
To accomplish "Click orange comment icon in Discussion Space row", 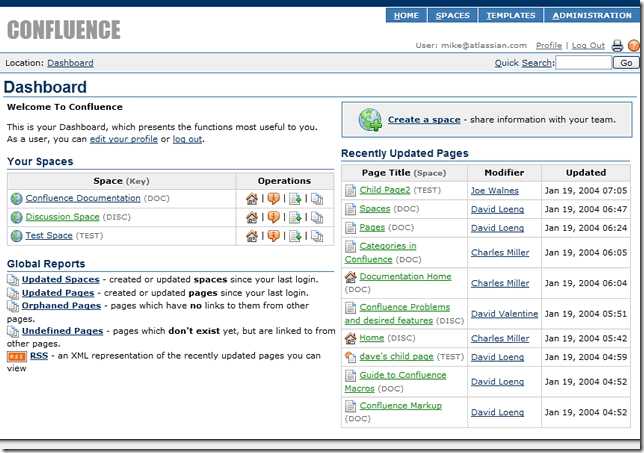I will [274, 217].
